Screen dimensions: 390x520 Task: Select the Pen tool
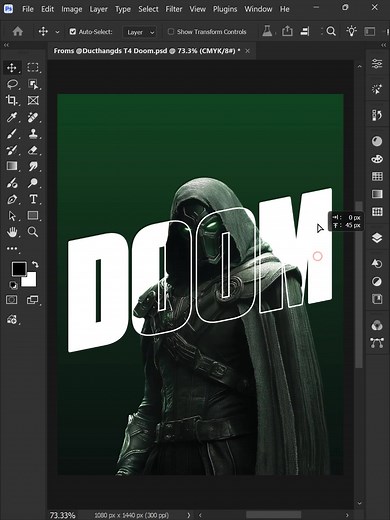point(12,199)
